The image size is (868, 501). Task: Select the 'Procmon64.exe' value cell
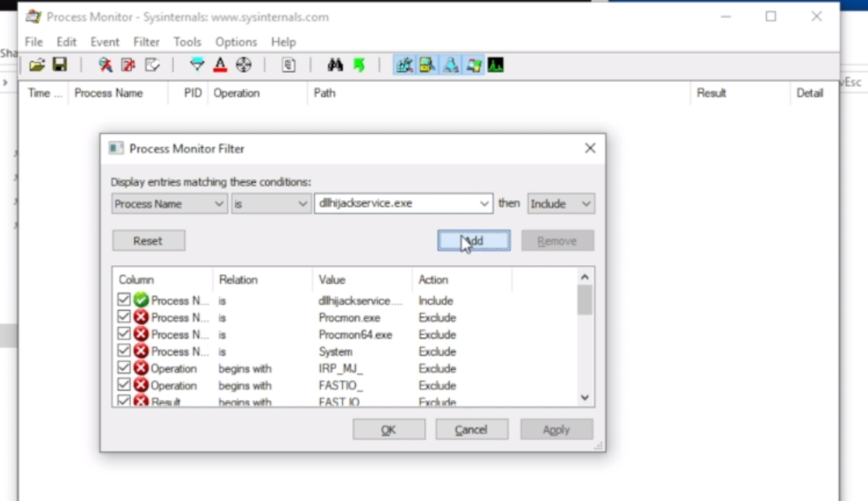point(356,334)
